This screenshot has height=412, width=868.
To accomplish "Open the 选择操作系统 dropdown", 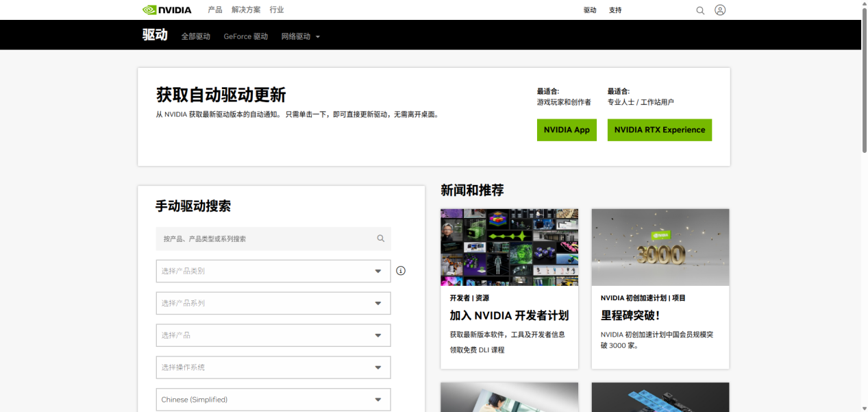I will pyautogui.click(x=273, y=367).
